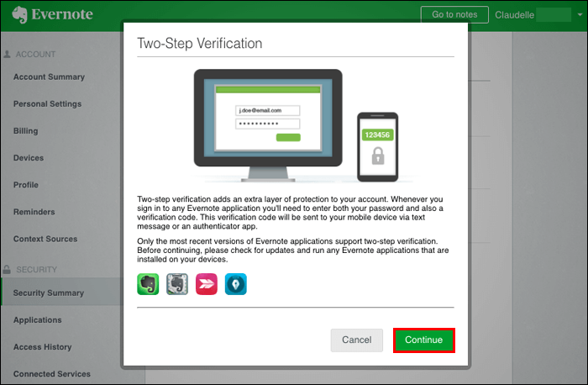The width and height of the screenshot is (588, 385).
Task: Click the Claudelle username in header
Action: click(x=514, y=15)
